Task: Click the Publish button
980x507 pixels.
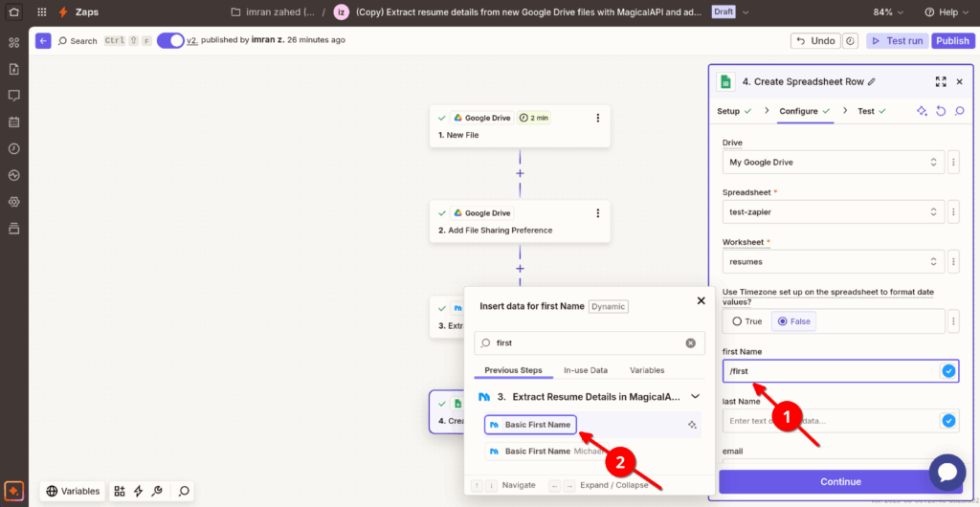Action: 952,40
